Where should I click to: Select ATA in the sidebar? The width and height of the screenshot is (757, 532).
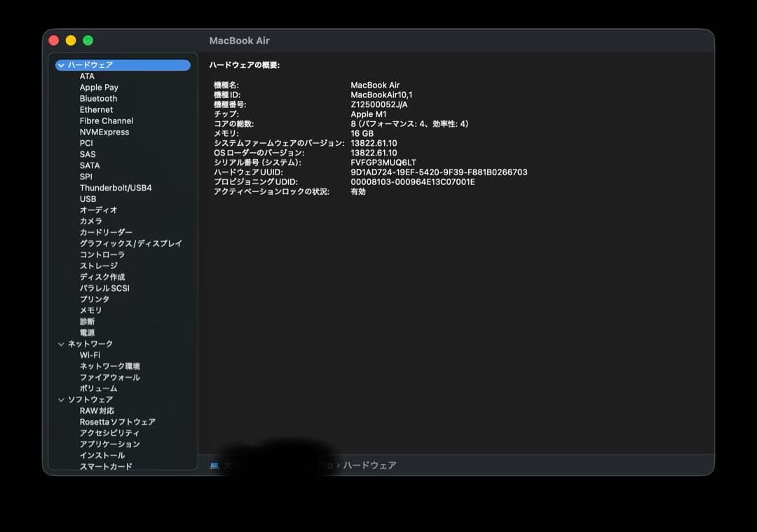tap(87, 76)
